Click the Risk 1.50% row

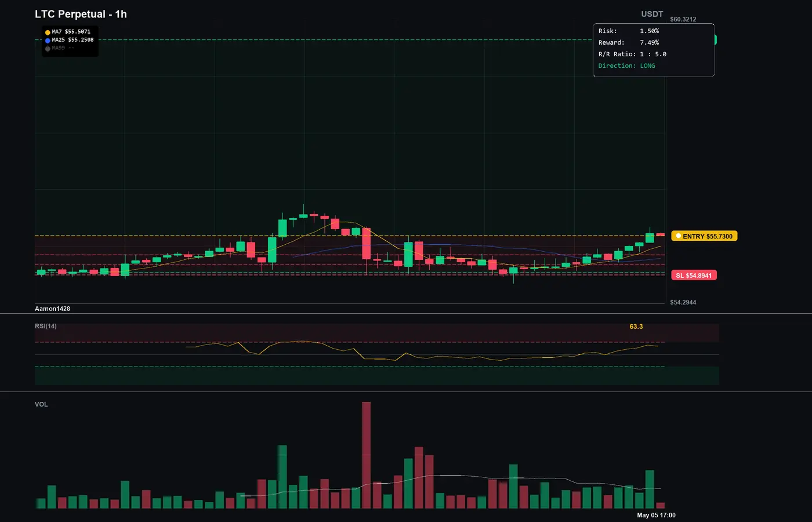point(629,31)
